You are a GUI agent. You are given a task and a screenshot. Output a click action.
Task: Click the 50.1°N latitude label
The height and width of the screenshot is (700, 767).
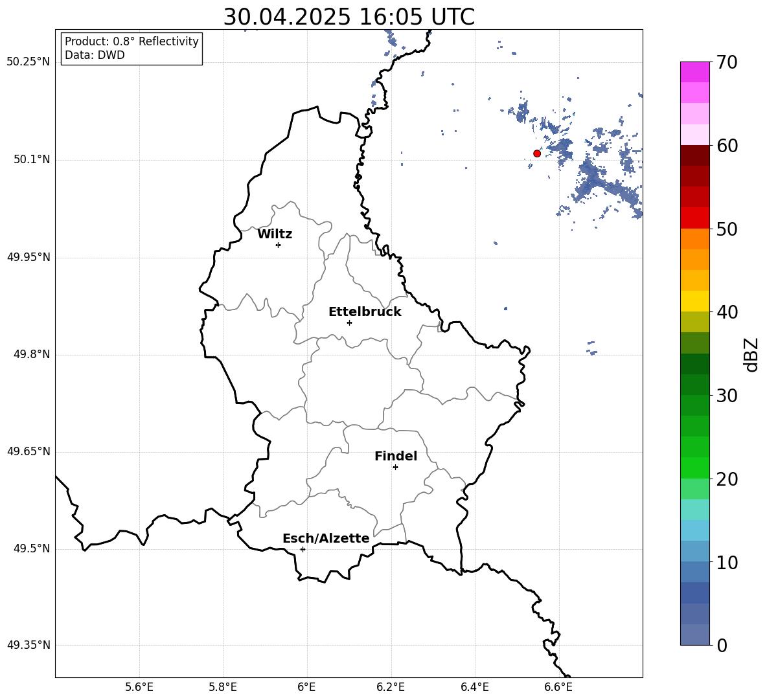[32, 159]
